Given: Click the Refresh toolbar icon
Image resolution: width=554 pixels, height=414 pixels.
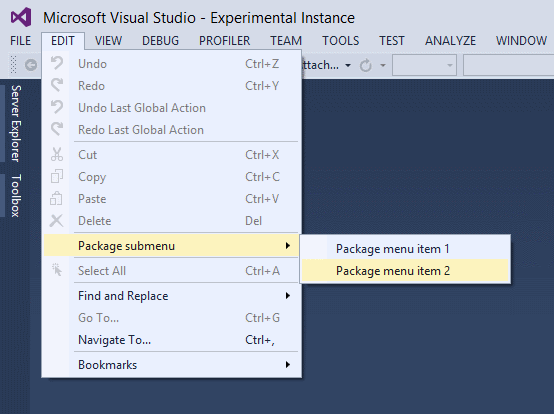Looking at the screenshot, I should [x=366, y=65].
